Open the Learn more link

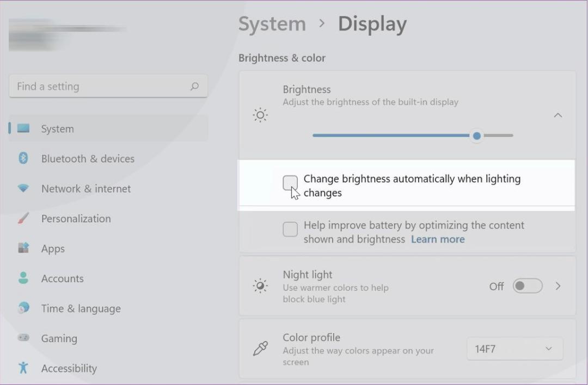pos(438,240)
